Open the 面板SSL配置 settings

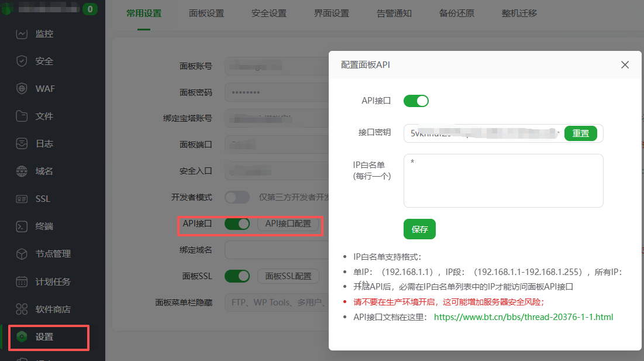tap(288, 276)
